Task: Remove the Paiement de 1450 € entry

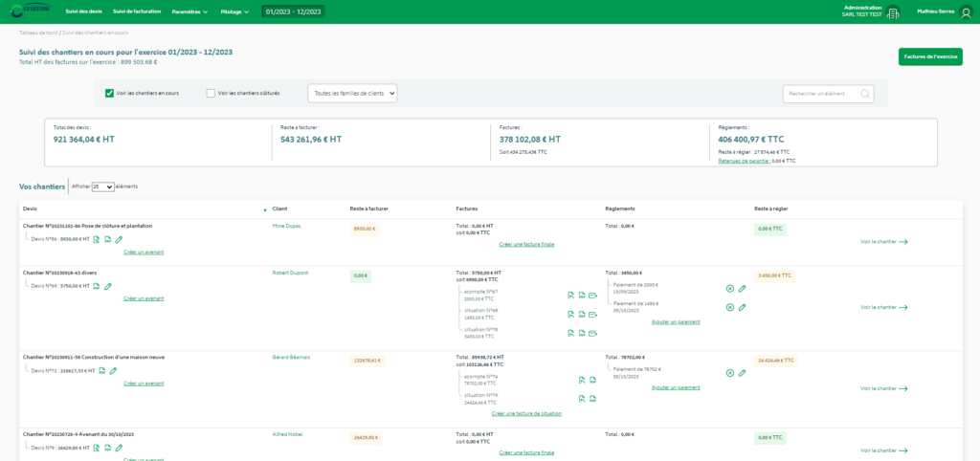Action: [x=730, y=307]
